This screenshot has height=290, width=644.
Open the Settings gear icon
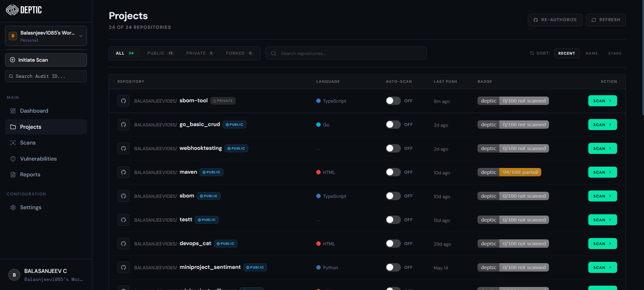pos(13,208)
